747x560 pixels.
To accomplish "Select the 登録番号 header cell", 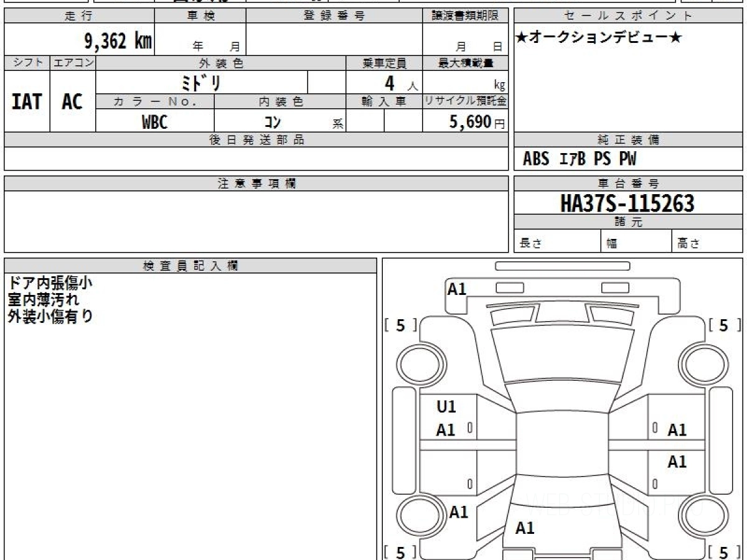I will (x=334, y=16).
